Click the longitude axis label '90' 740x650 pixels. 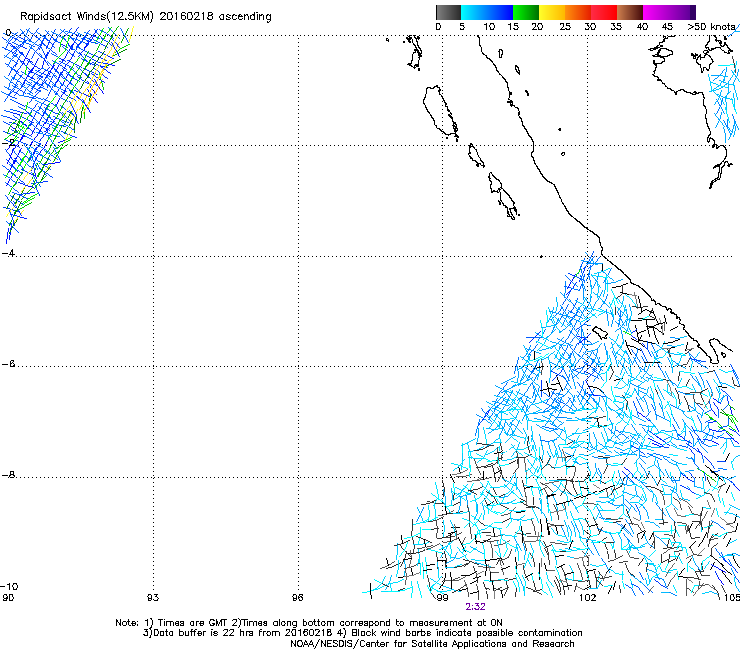tap(8, 598)
